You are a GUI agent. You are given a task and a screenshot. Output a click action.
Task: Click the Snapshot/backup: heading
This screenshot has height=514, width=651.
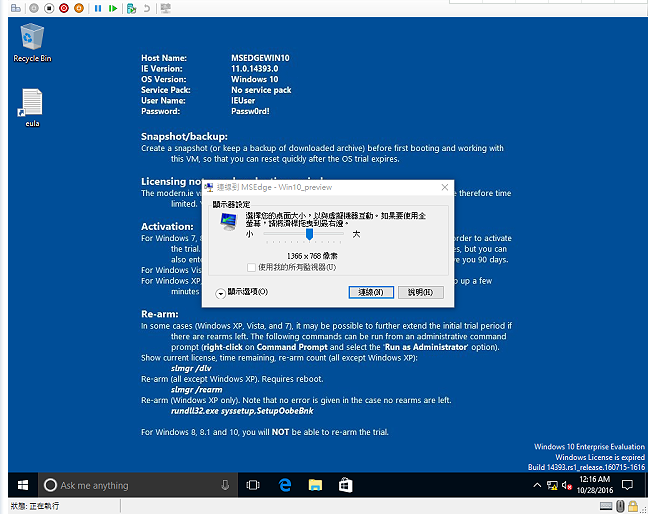[184, 137]
